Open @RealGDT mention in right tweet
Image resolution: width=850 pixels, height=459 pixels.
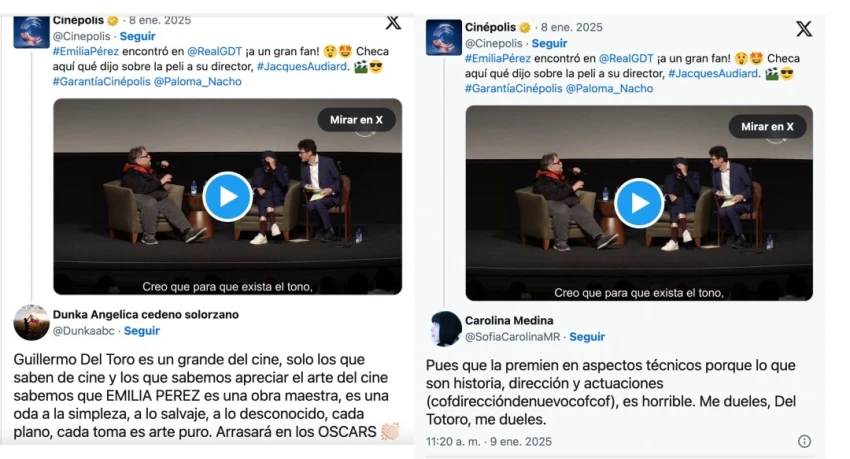[626, 59]
